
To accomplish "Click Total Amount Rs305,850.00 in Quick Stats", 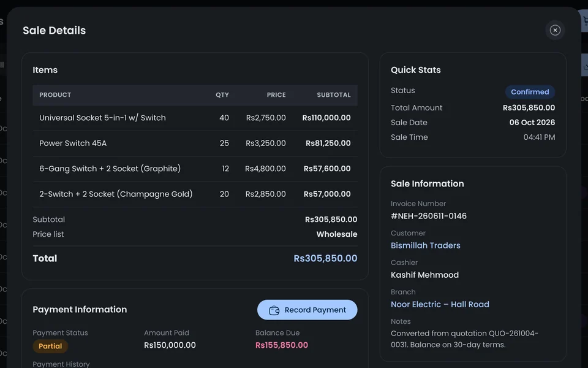I will coord(529,108).
